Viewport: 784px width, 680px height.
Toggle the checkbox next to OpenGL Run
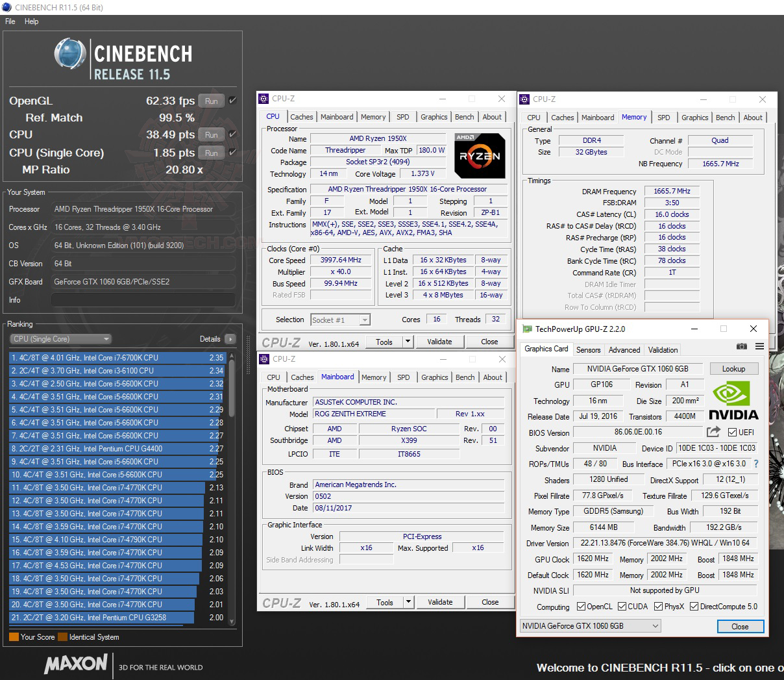point(232,101)
